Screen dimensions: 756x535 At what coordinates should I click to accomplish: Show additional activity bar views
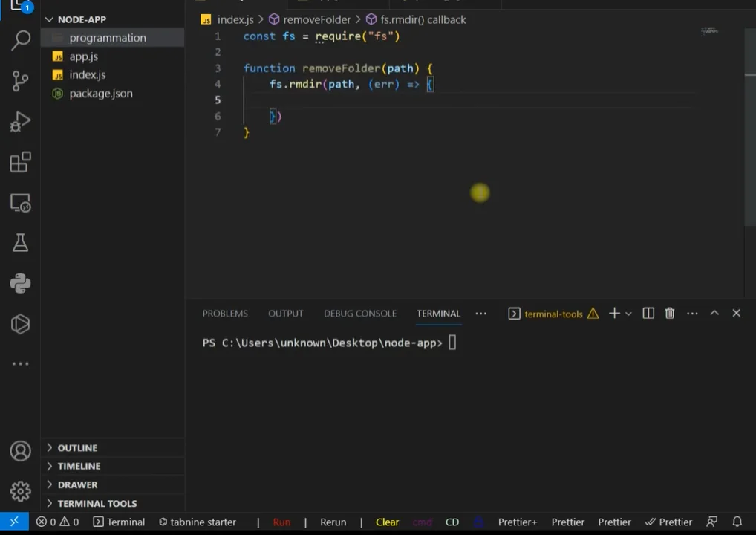pyautogui.click(x=20, y=364)
